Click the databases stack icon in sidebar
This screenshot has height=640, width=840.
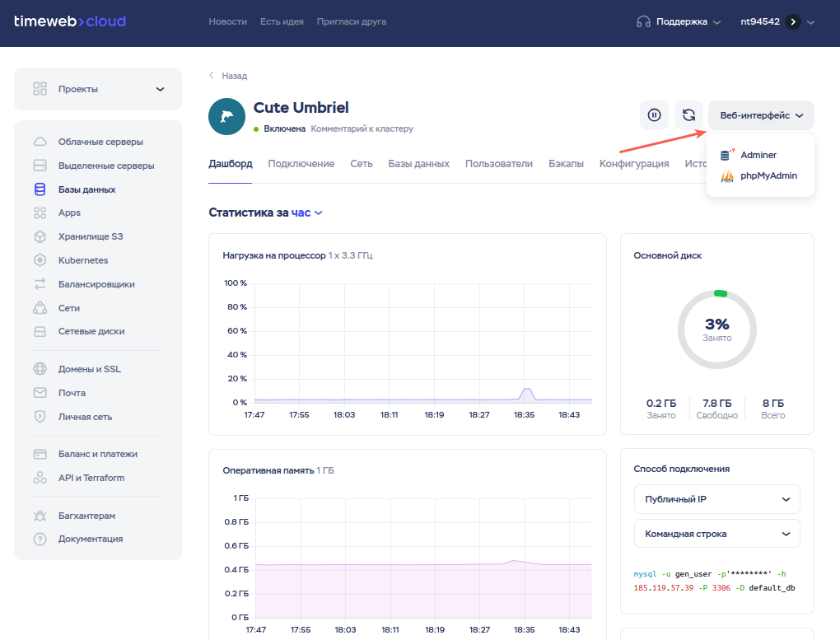pos(40,189)
